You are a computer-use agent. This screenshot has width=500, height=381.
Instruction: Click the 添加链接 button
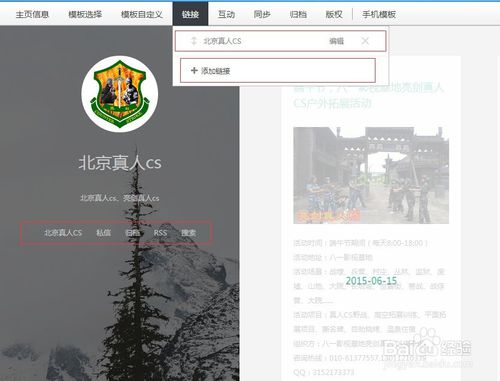pyautogui.click(x=278, y=70)
